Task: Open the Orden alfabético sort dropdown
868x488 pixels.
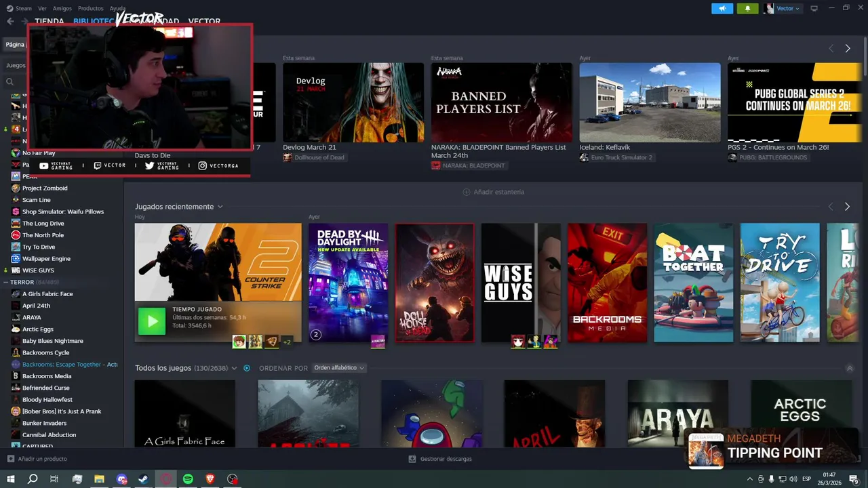Action: (x=339, y=368)
